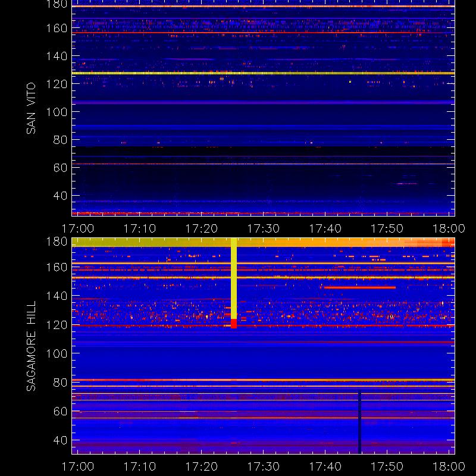Select the 120 label on San Vito axis

(x=57, y=84)
